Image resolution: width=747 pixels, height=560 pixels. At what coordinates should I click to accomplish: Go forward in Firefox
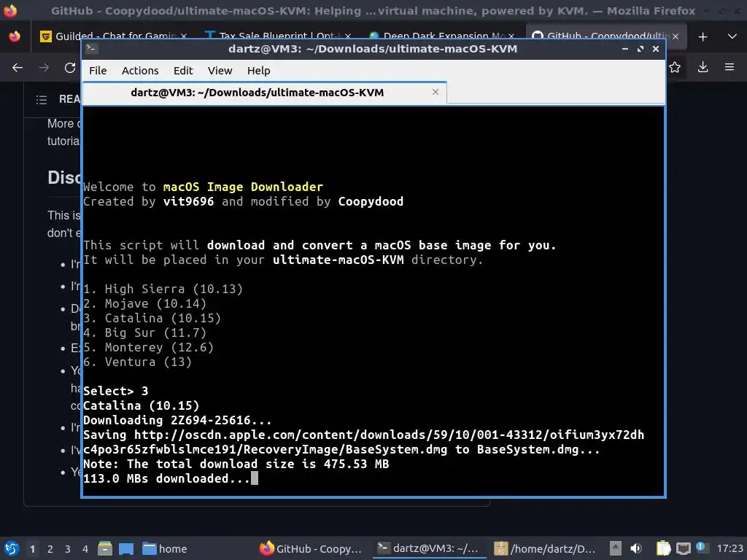coord(44,68)
